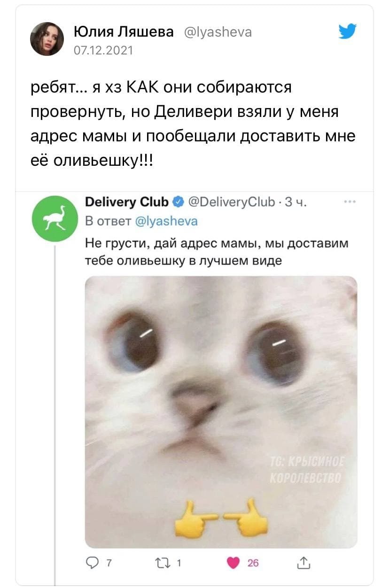Open Юлия Ляшева's profile avatar

[47, 39]
